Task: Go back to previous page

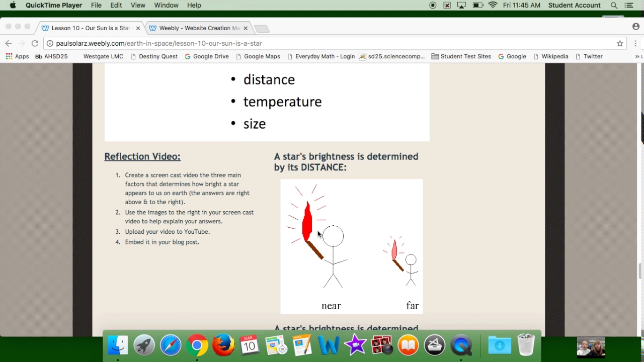Action: tap(9, 43)
